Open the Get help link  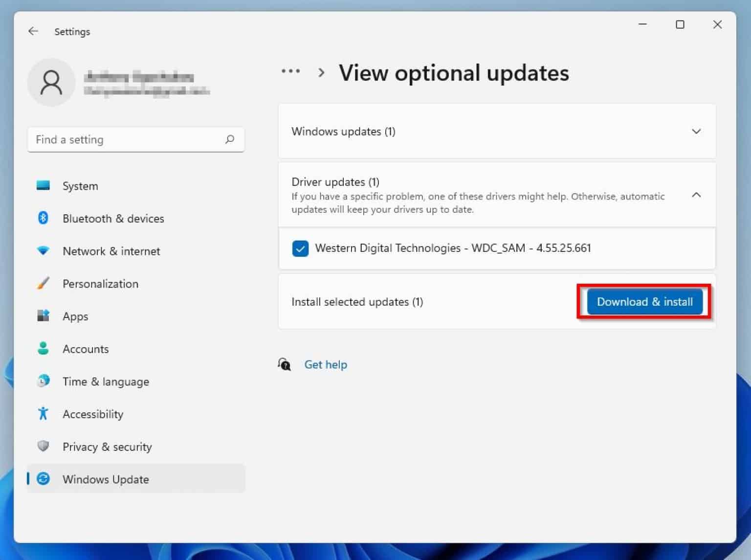click(x=326, y=364)
